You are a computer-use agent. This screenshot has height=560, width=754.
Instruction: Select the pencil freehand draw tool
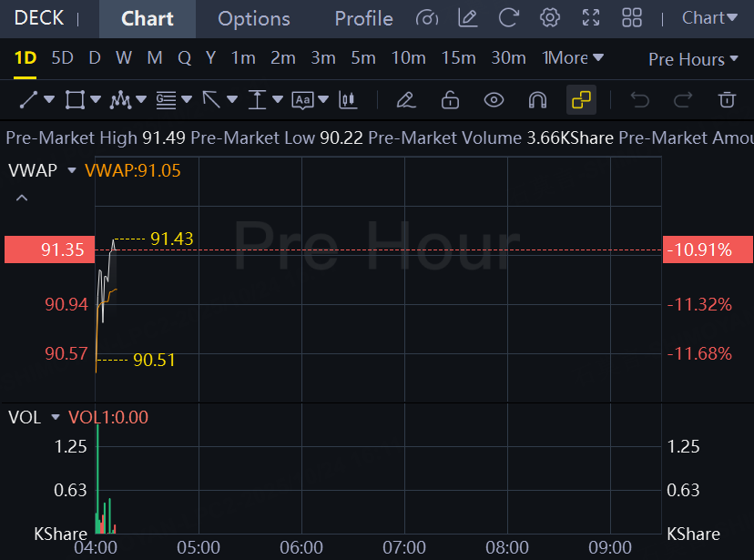tap(406, 100)
